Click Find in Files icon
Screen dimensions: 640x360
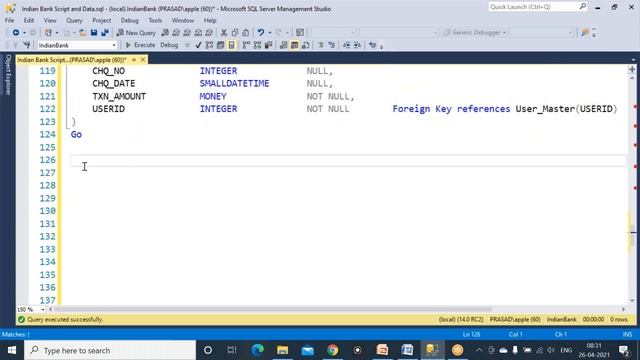click(584, 33)
